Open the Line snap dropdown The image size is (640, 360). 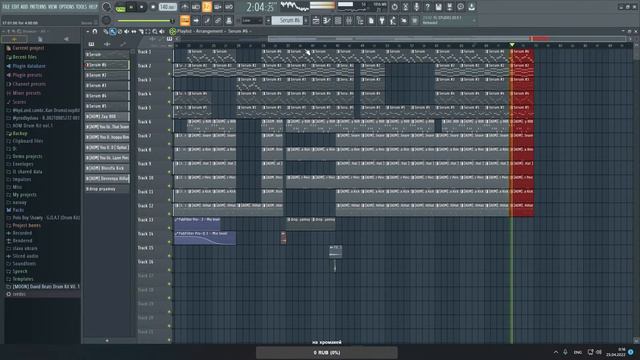252,20
